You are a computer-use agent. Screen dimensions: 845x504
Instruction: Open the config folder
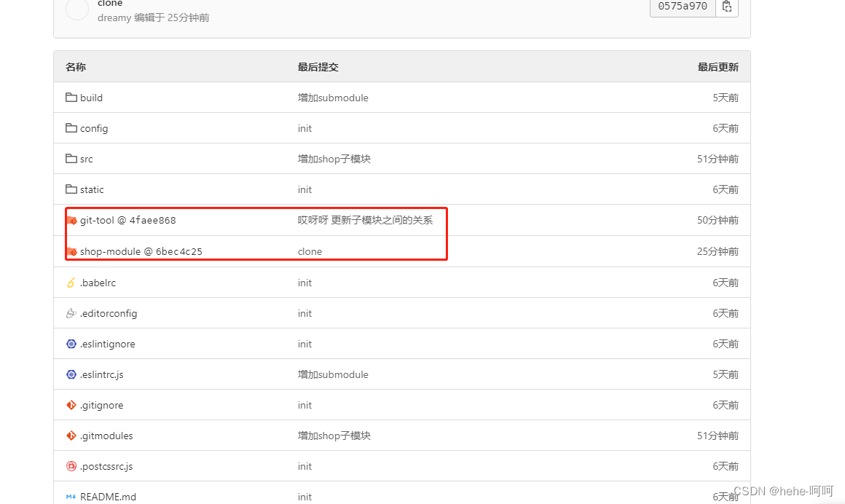(x=94, y=128)
